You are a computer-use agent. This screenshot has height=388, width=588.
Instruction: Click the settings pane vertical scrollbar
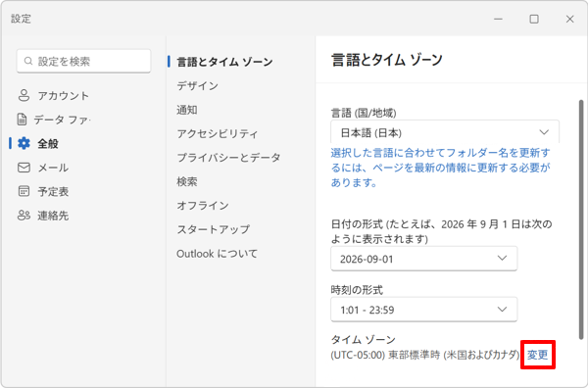click(581, 219)
